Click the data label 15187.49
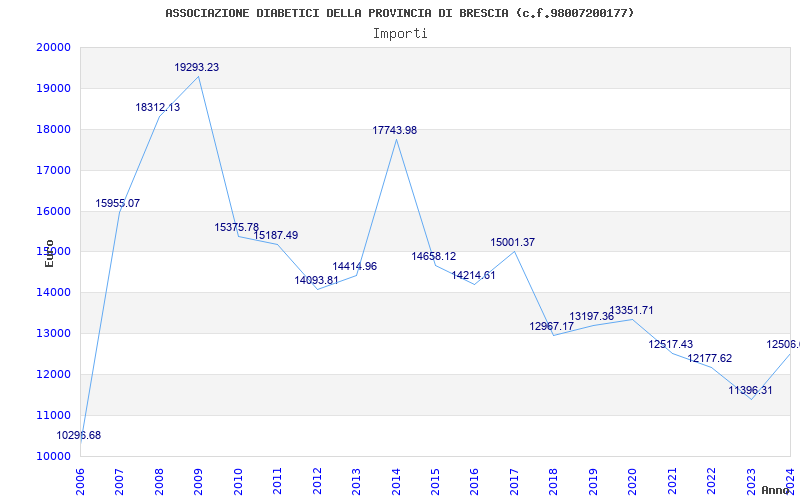This screenshot has width=800, height=500. tap(276, 235)
